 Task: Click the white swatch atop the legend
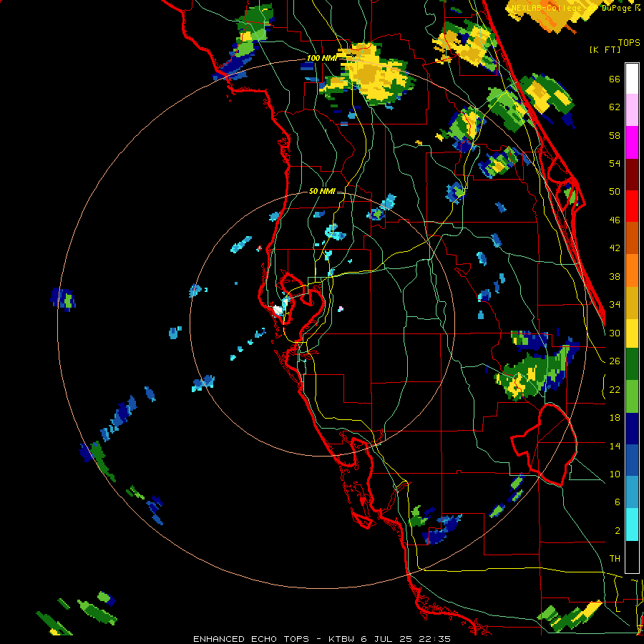632,79
